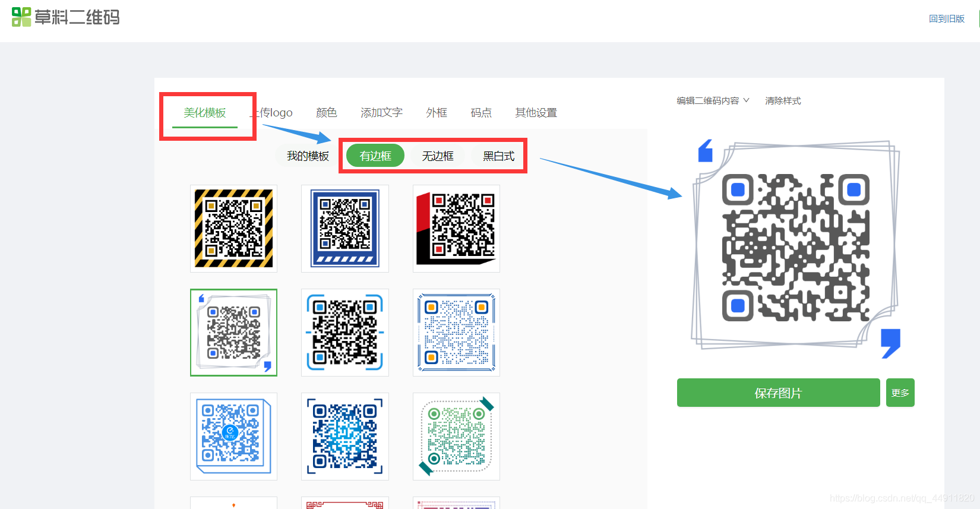
Task: Choose the 我的模板 filter
Action: tap(308, 156)
